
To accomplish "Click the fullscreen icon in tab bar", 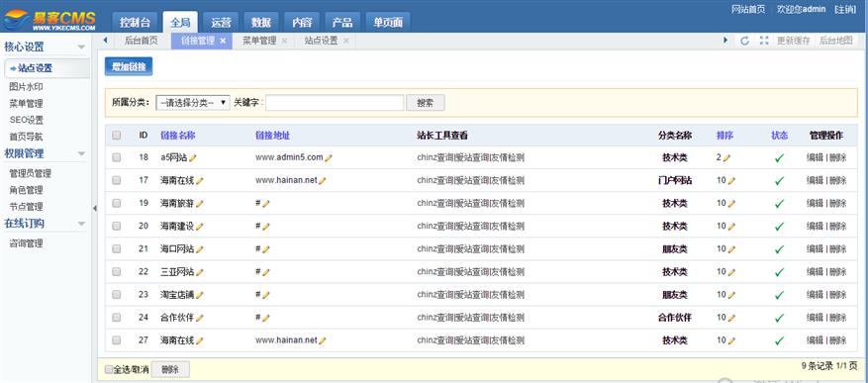I will click(x=764, y=41).
